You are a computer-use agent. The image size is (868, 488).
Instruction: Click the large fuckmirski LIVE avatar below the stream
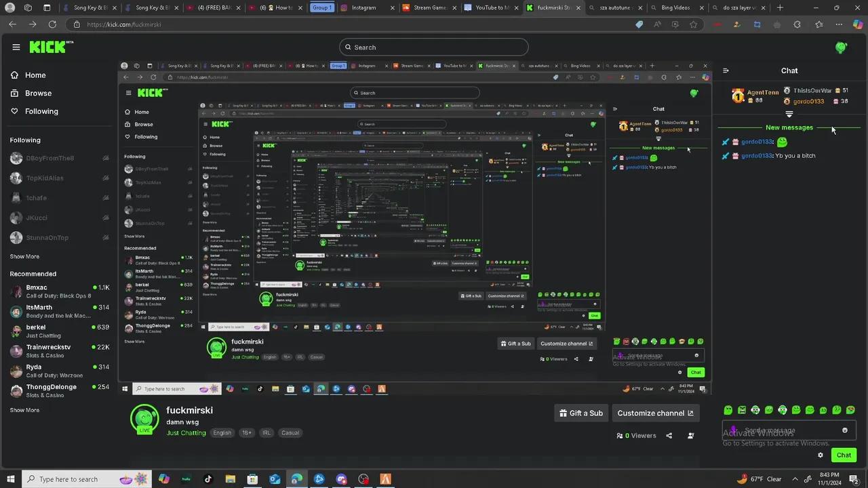[x=144, y=419]
